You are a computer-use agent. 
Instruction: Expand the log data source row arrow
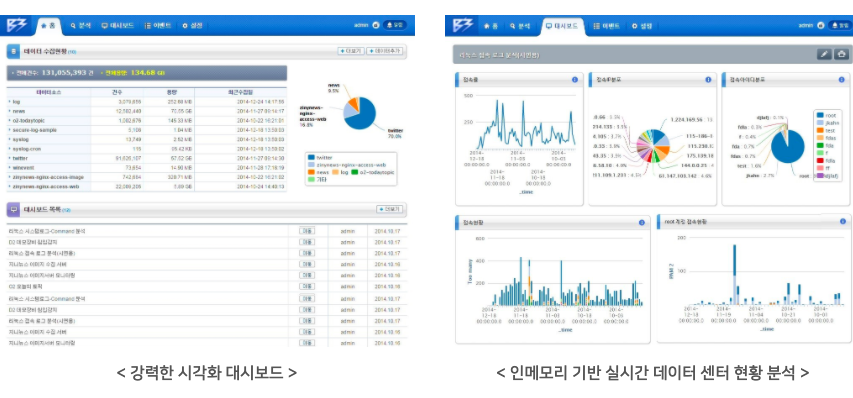10,102
